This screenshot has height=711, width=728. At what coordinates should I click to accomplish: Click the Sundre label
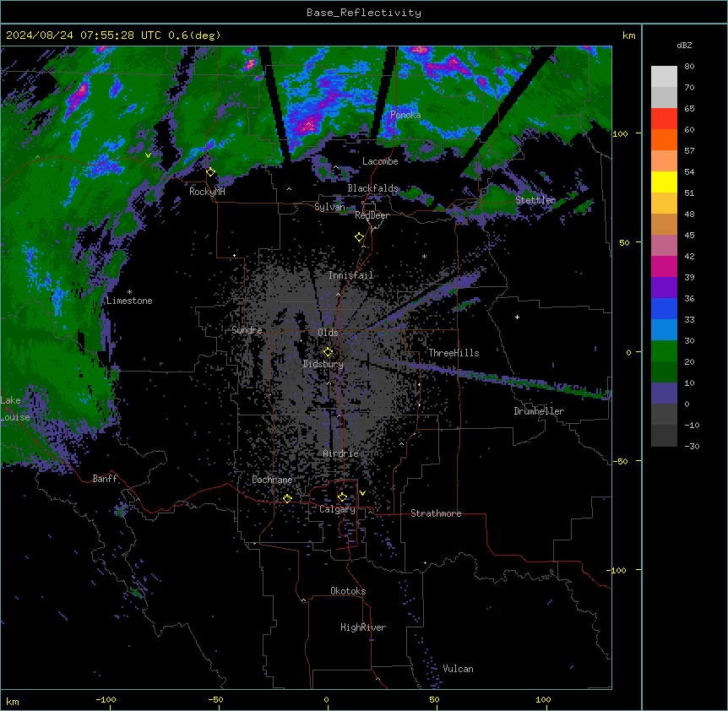(x=247, y=330)
